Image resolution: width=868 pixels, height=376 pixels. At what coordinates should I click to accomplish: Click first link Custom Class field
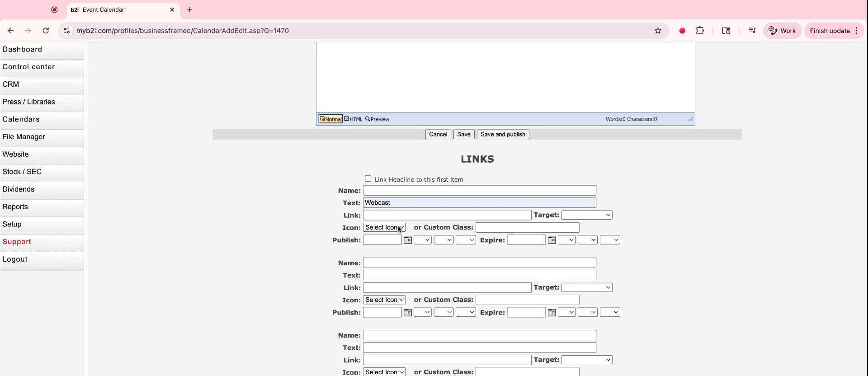point(527,227)
